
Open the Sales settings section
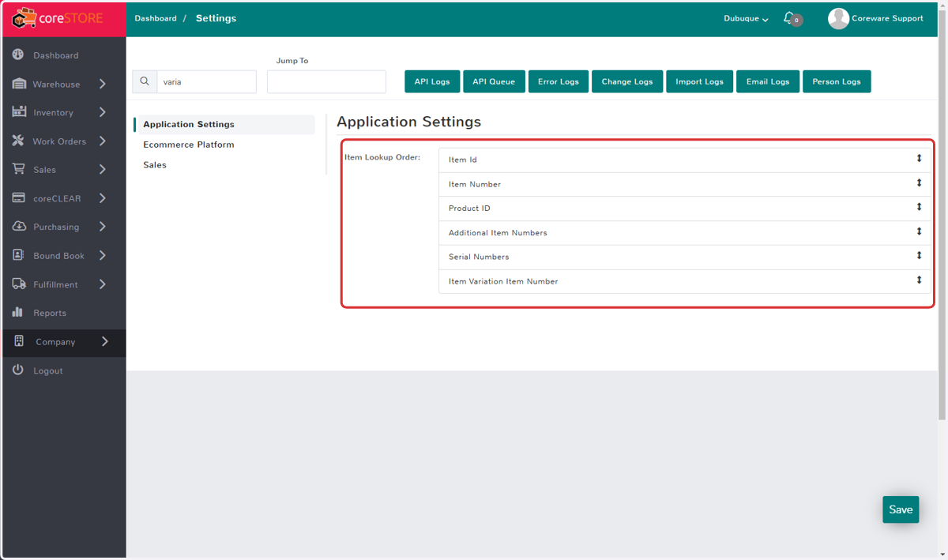[x=155, y=165]
